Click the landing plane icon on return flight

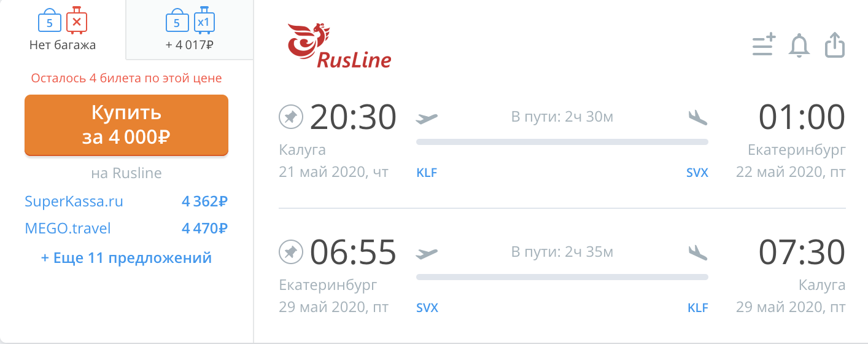click(x=698, y=252)
